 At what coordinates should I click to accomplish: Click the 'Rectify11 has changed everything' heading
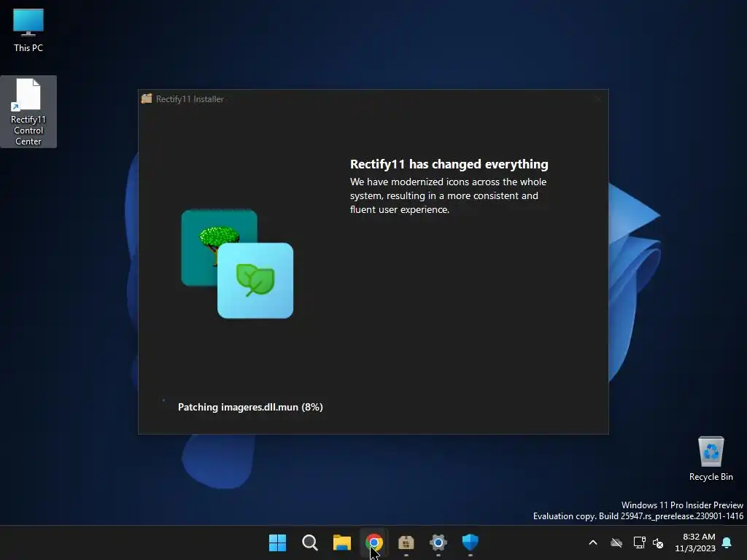(x=449, y=164)
